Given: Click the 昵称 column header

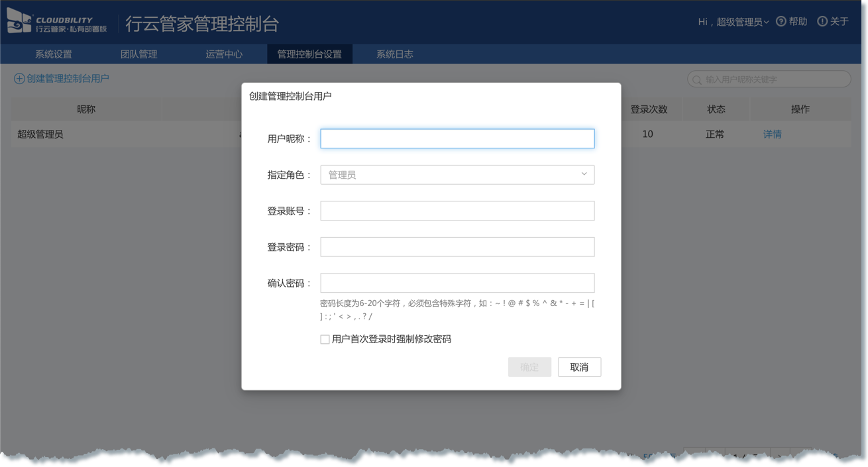Looking at the screenshot, I should (x=86, y=109).
